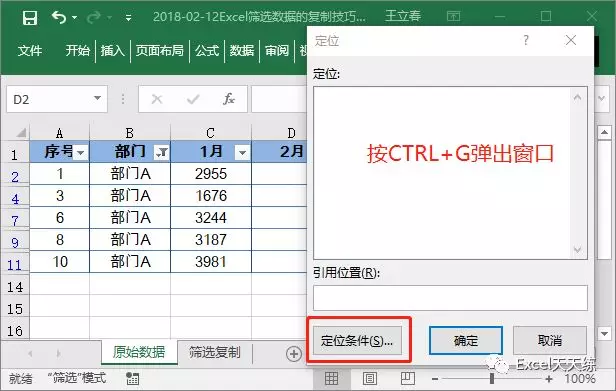This screenshot has width=616, height=391.
Task: Click the macro recording icon in the status bar
Action: tap(132, 378)
